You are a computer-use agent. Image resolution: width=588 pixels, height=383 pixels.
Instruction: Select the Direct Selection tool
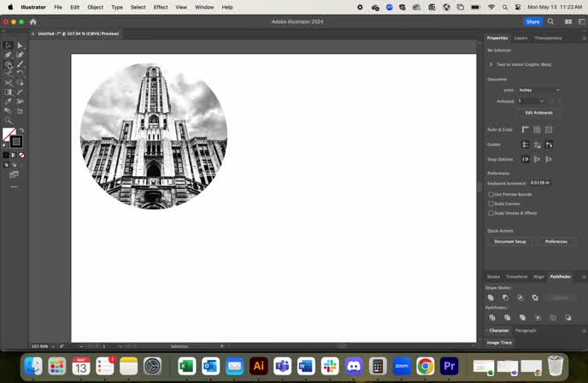point(20,45)
